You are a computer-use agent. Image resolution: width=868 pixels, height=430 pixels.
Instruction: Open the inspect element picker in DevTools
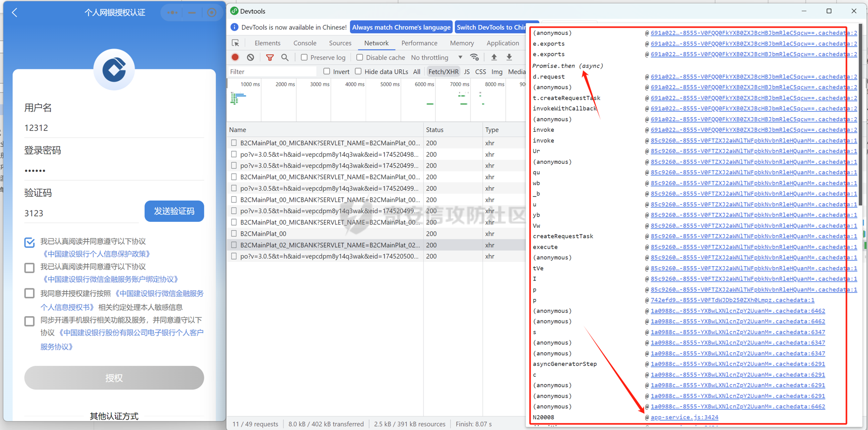tap(235, 43)
